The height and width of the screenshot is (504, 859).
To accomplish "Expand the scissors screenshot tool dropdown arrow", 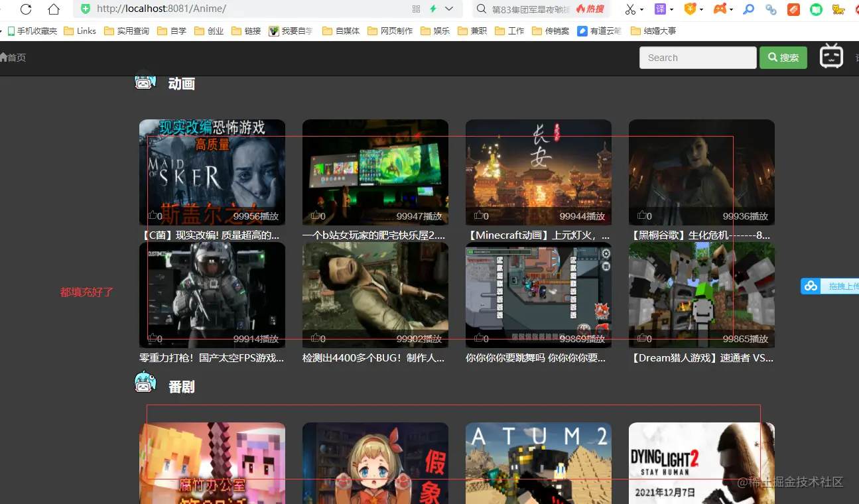I will (x=642, y=10).
